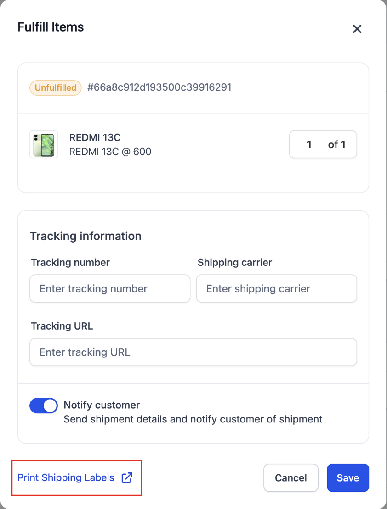Click the Cancel button
Image resolution: width=387 pixels, height=509 pixels.
point(291,478)
